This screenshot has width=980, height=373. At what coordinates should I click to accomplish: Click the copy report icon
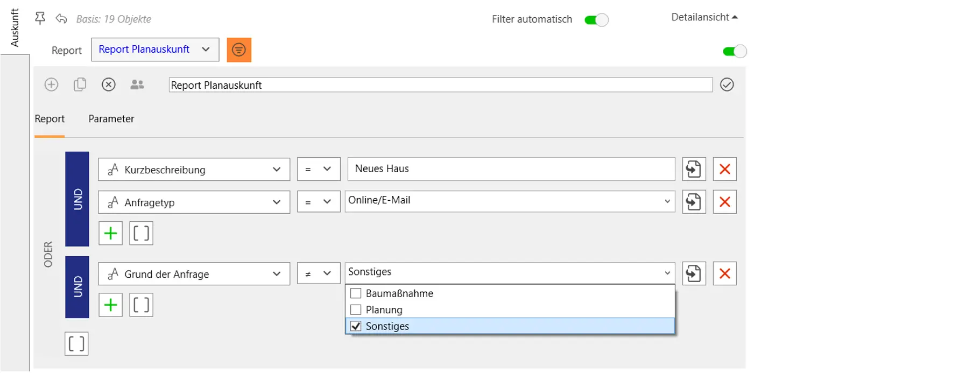click(x=80, y=85)
